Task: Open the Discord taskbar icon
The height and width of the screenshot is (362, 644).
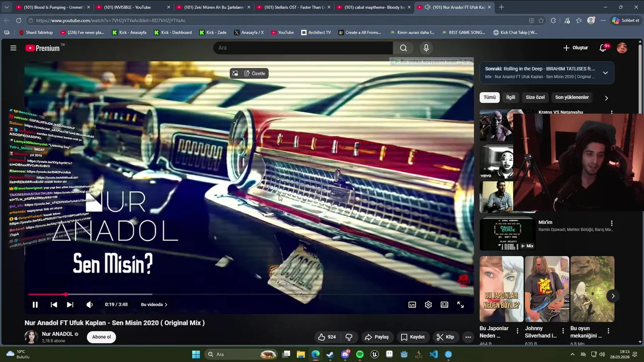Action: coord(345,354)
